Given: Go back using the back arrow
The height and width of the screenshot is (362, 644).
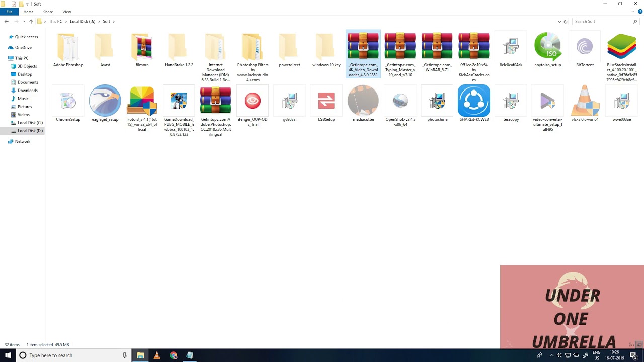Looking at the screenshot, I should (x=6, y=22).
